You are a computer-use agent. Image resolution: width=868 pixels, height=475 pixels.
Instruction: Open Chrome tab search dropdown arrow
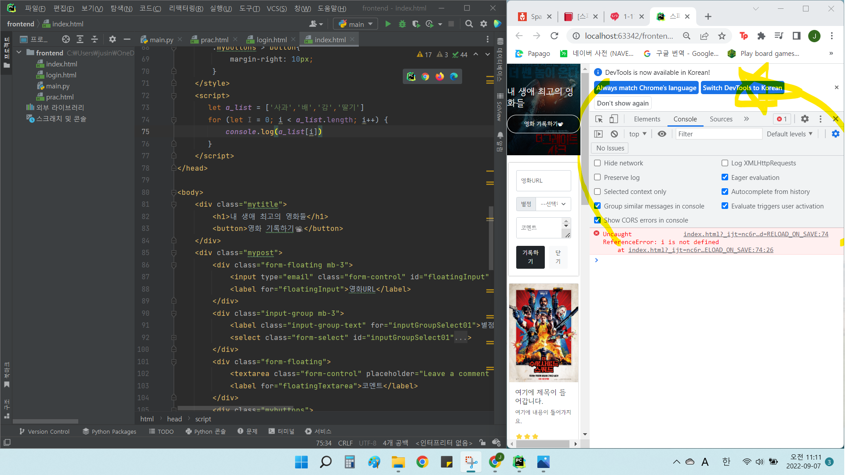click(x=755, y=8)
